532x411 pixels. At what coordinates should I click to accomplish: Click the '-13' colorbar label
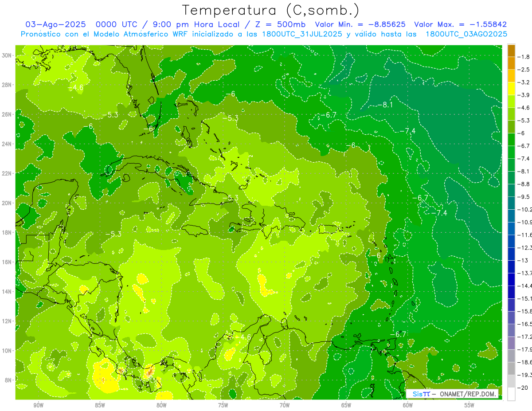coord(524,261)
